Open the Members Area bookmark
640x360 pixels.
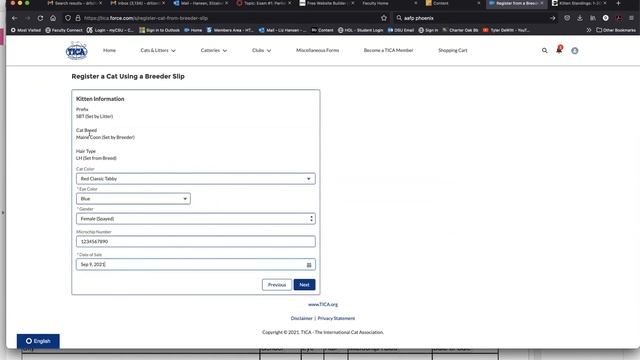(230, 30)
